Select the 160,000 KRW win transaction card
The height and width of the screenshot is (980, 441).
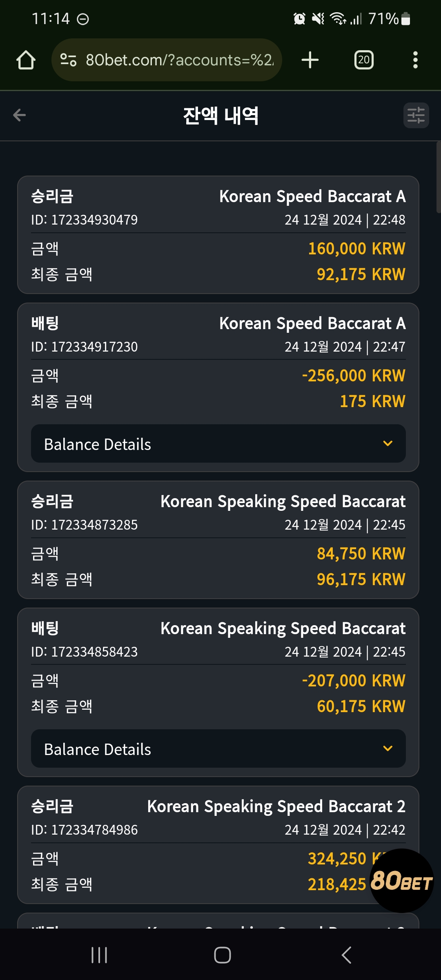coord(218,235)
